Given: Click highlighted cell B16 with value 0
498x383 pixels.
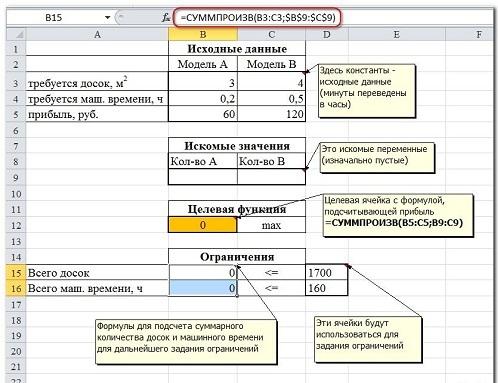Looking at the screenshot, I should [x=203, y=288].
